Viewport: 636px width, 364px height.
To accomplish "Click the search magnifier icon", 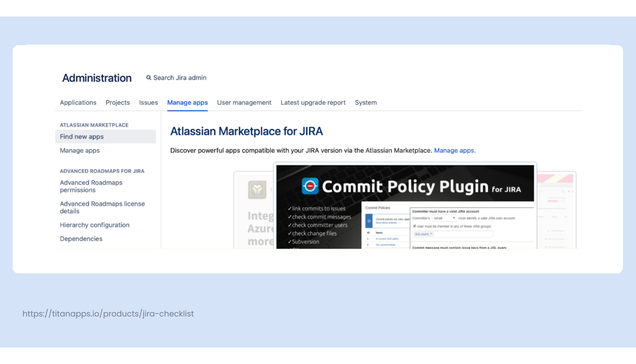I will pos(149,78).
